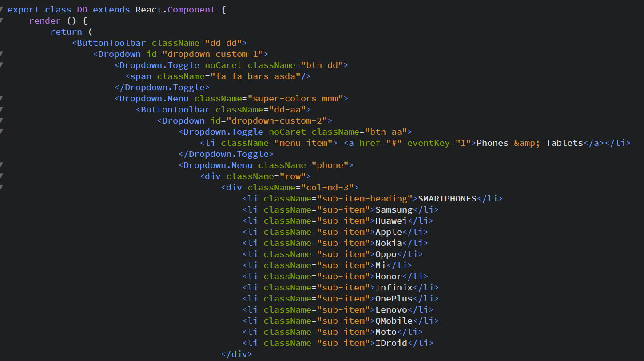
Task: Collapse the render method using its fold triangle
Action: pyautogui.click(x=3, y=20)
